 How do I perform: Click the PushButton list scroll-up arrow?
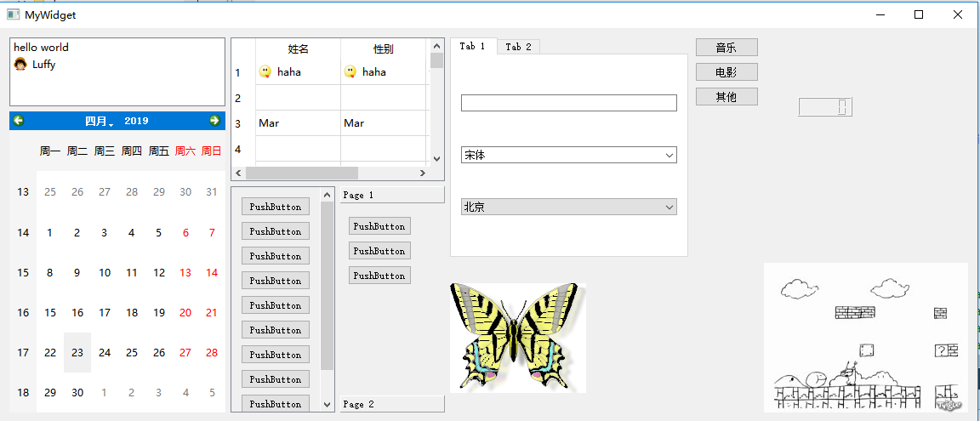pyautogui.click(x=327, y=195)
